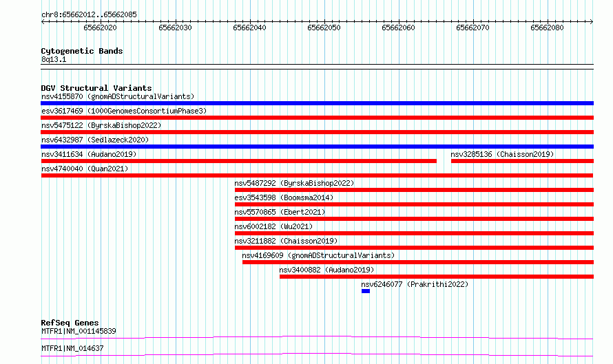Click the ruler's right arrowhead
The height and width of the screenshot is (364, 613).
tap(592, 21)
